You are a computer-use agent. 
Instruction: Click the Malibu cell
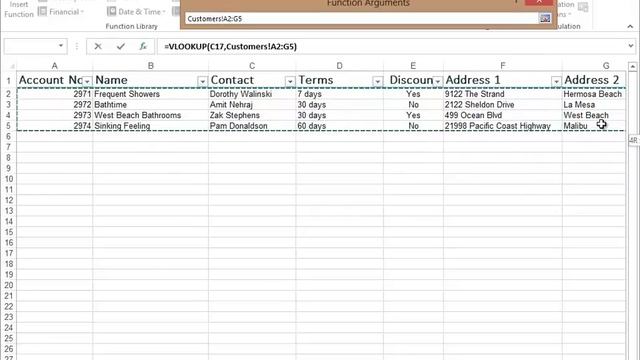(x=593, y=126)
